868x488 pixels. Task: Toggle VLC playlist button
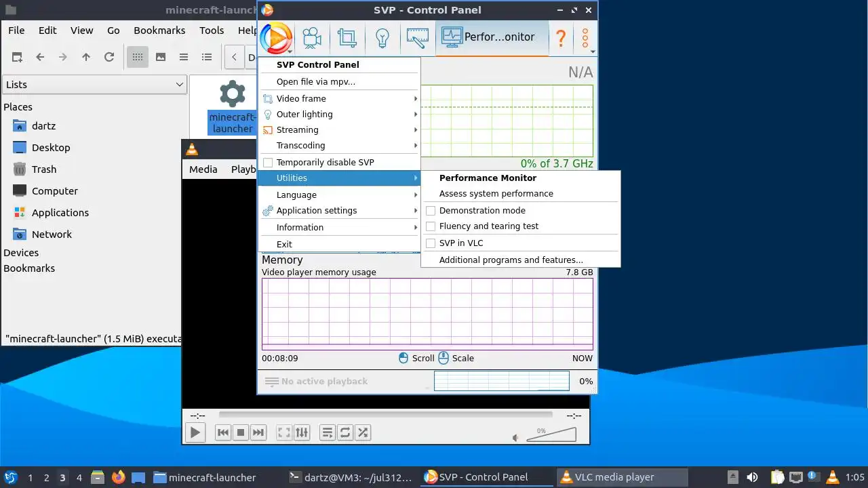pos(328,432)
